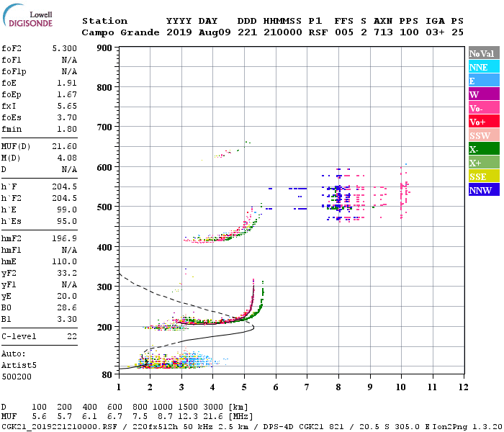Click the RSF program value
Viewport: 504px width, 432px height.
click(318, 32)
